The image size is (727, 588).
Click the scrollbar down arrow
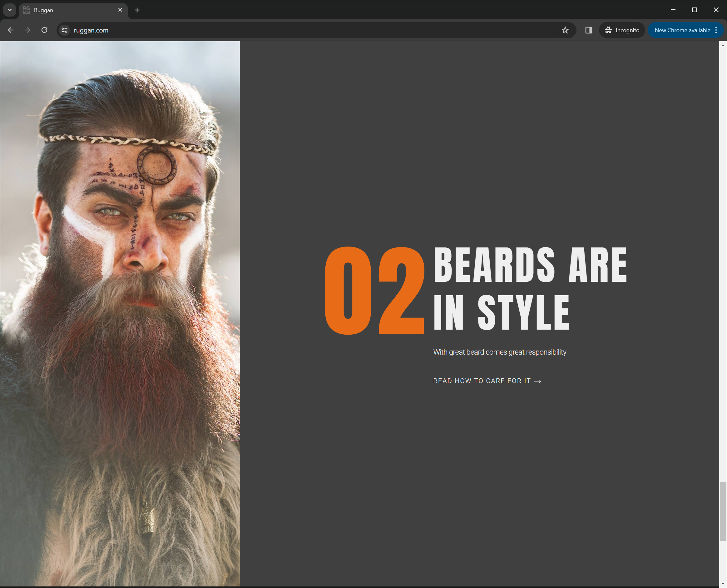pyautogui.click(x=723, y=583)
